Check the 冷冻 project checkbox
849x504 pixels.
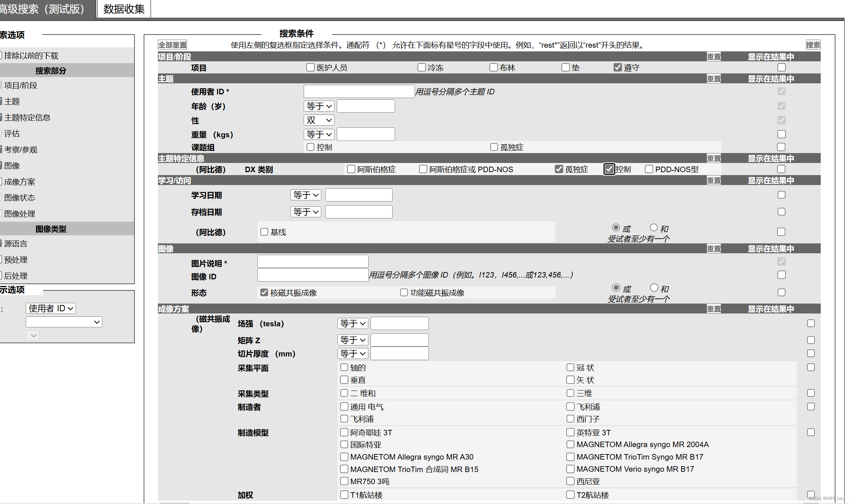tap(422, 67)
